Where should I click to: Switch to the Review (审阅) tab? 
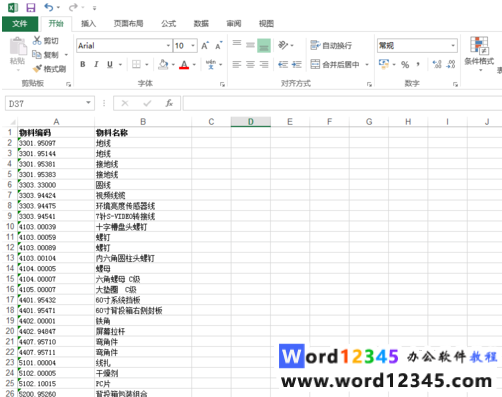click(x=234, y=24)
